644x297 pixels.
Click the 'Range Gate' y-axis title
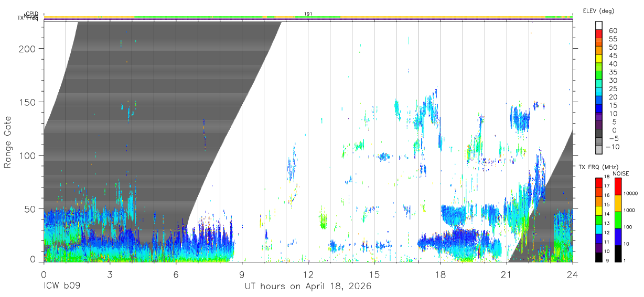click(8, 142)
